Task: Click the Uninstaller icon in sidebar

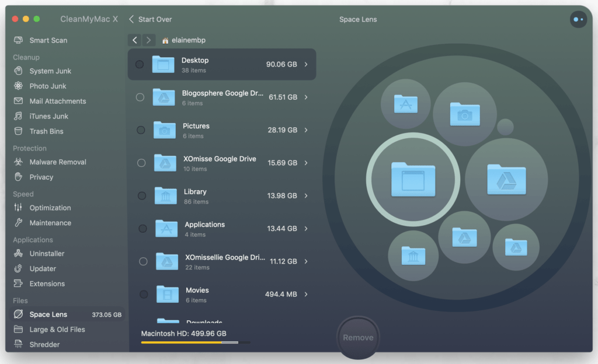Action: pos(18,253)
